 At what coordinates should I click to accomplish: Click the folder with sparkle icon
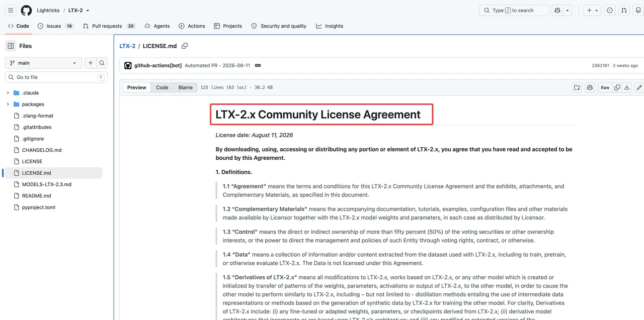point(577,87)
